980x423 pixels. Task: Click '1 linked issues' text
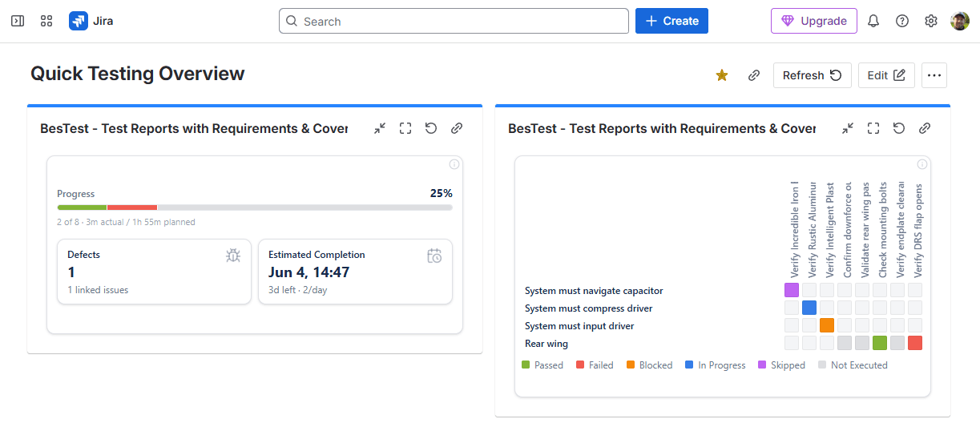[x=98, y=290]
